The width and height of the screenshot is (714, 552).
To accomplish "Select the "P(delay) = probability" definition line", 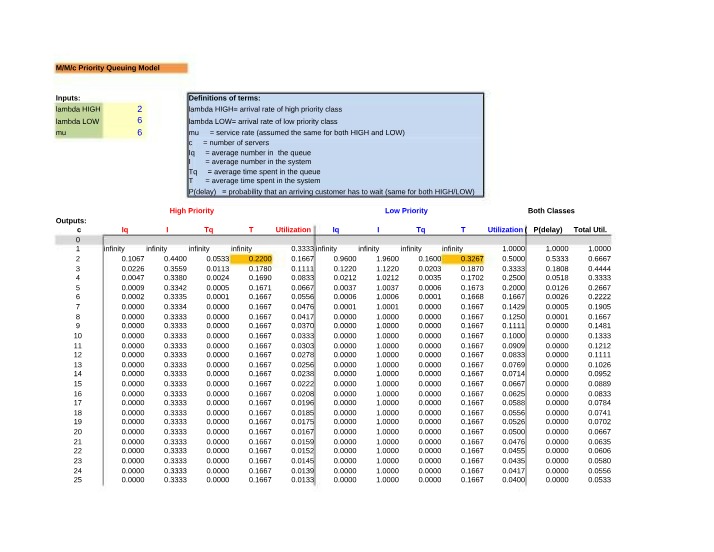I will click(x=332, y=192).
